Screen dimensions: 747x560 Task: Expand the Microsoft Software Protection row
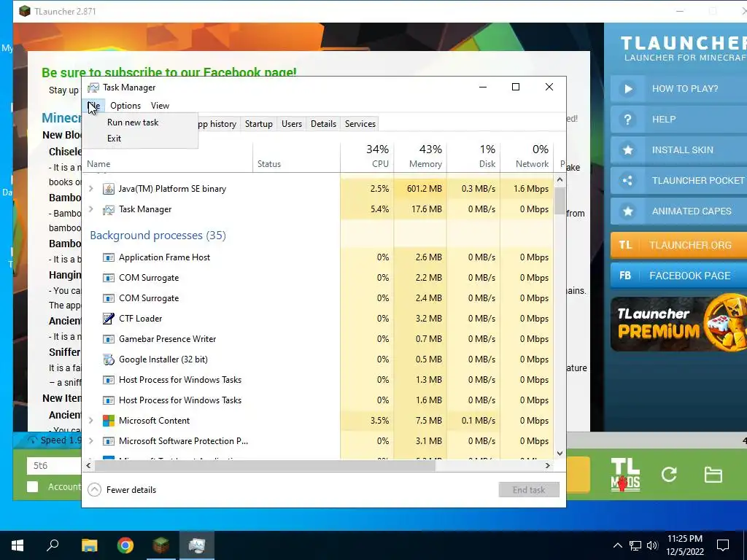pos(90,441)
